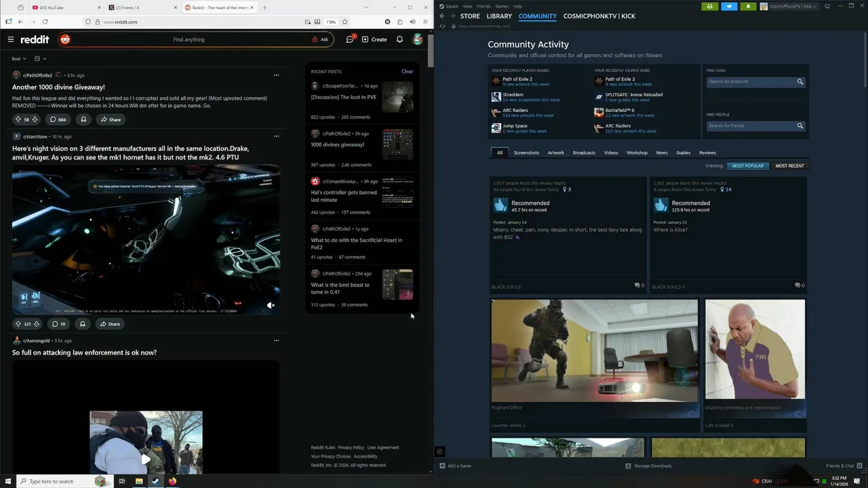
Task: Open Friends menu in Steam
Action: [484, 6]
